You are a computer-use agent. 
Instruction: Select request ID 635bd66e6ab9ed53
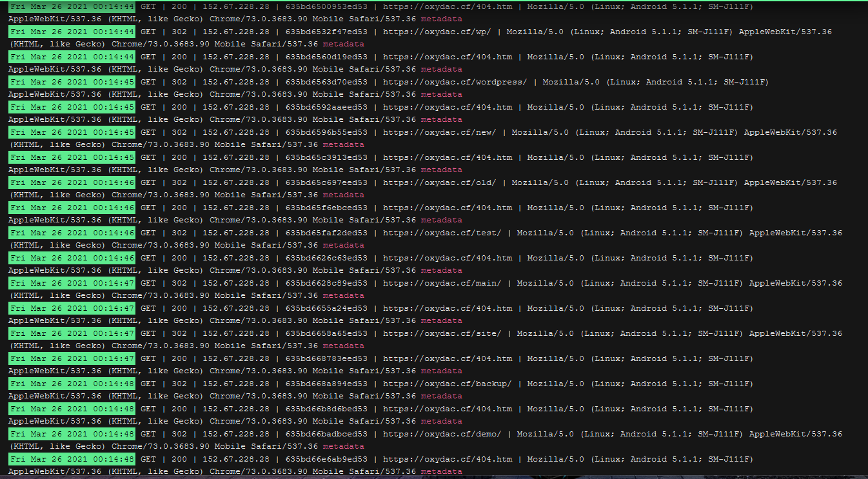(326, 459)
